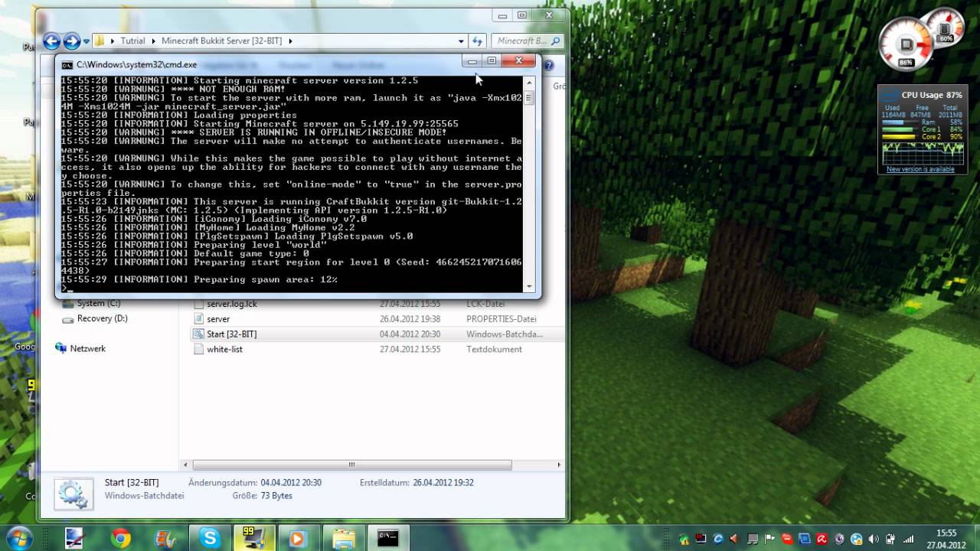Click the 73 Bytes size value

276,496
